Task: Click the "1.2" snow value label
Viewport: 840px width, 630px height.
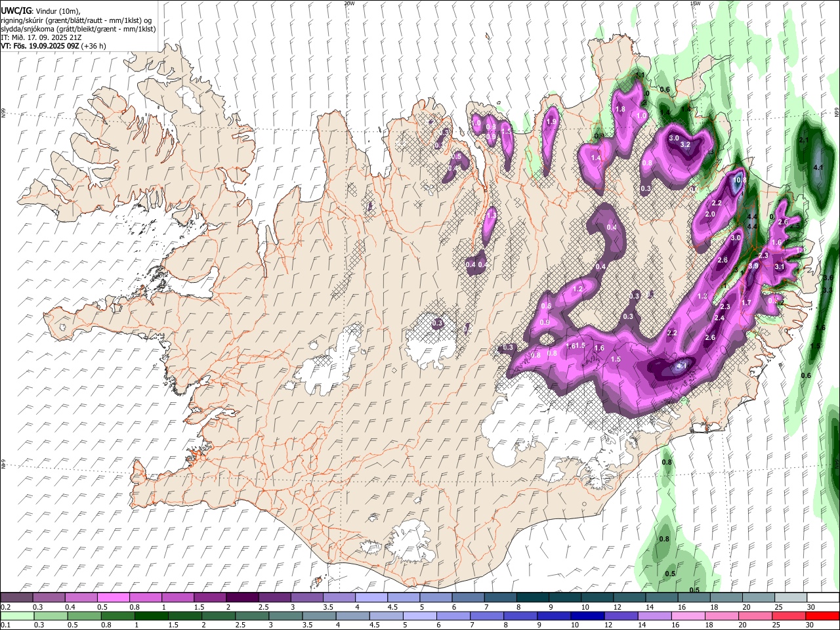Action: 578,289
